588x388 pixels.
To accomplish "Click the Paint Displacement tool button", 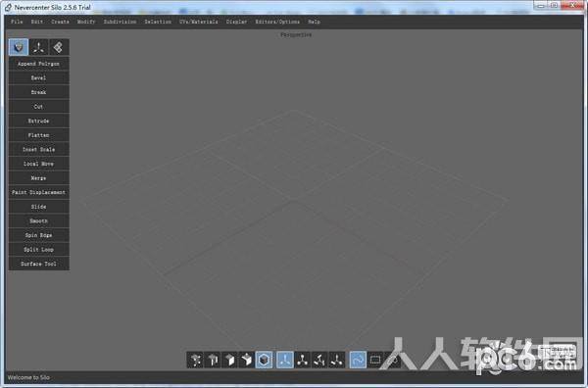I will 38,192.
